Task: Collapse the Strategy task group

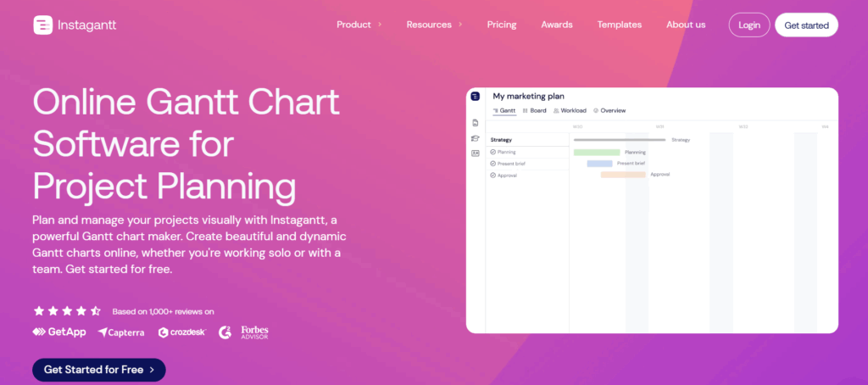Action: tap(501, 140)
